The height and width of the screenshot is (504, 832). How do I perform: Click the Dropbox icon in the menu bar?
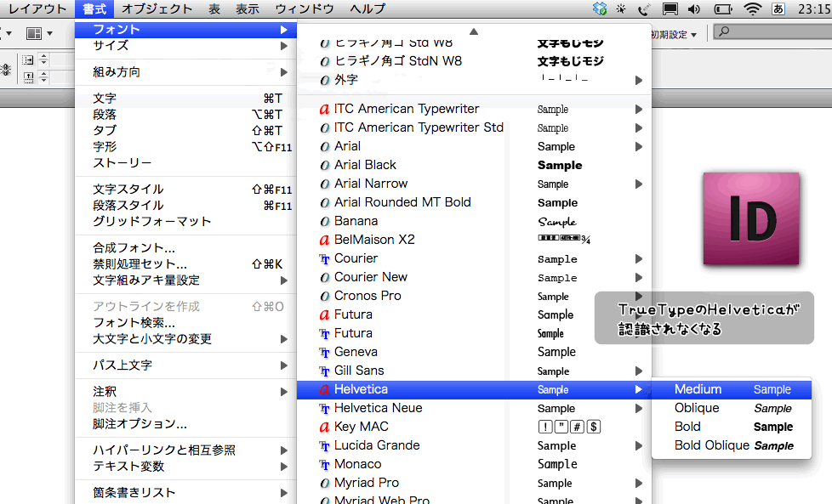click(600, 9)
